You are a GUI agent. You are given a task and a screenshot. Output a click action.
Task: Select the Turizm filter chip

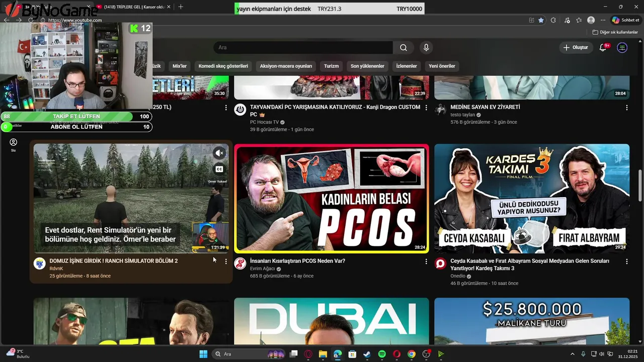331,66
